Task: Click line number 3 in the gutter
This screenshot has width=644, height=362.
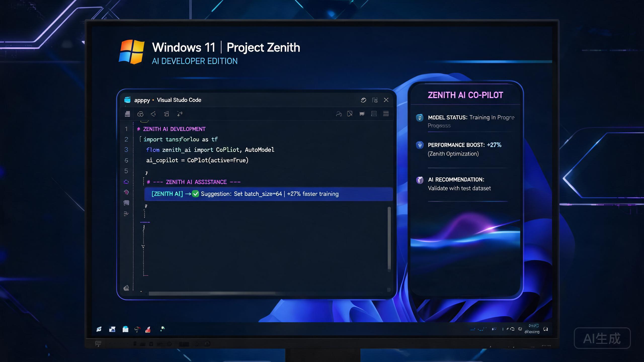Action: pos(126,150)
